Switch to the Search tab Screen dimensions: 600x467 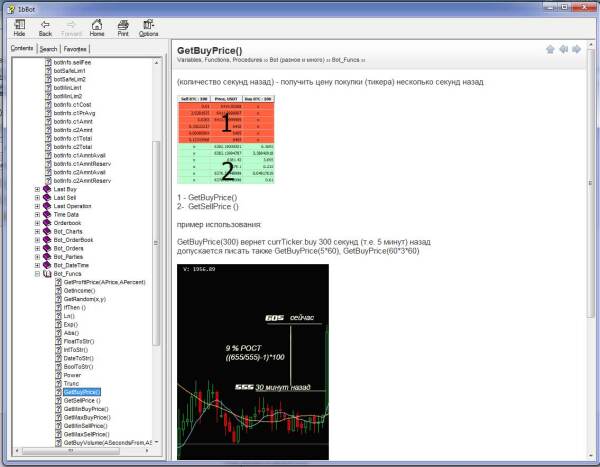48,48
